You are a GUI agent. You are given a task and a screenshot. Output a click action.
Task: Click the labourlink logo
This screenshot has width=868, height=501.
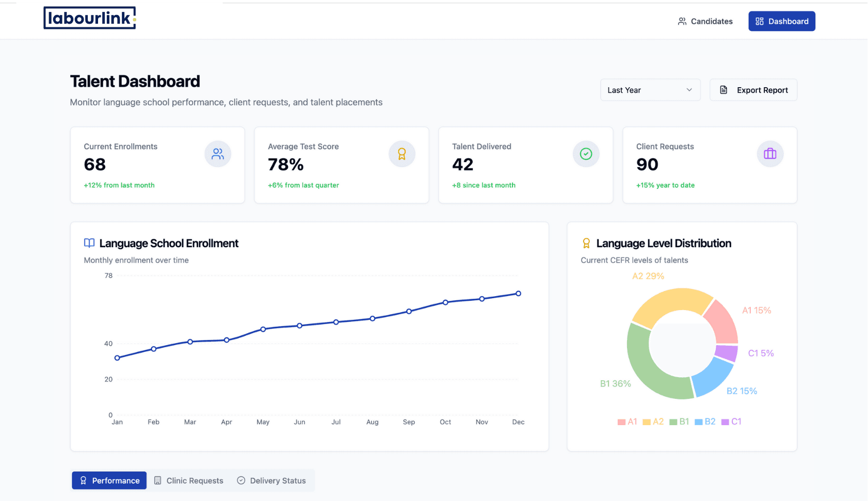coord(90,18)
